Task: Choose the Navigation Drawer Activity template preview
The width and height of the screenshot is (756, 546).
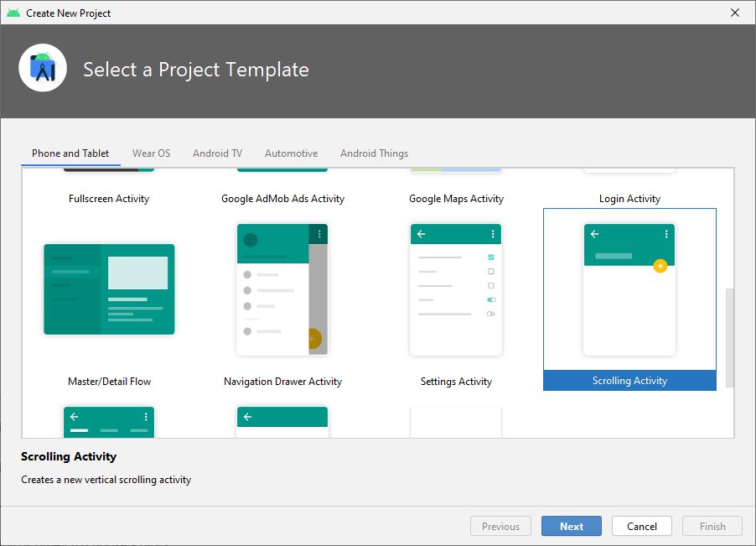Action: tap(282, 289)
